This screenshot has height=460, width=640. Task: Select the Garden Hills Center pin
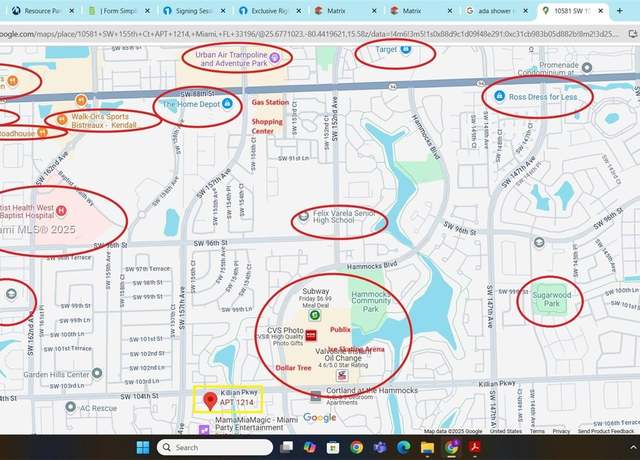[x=97, y=373]
